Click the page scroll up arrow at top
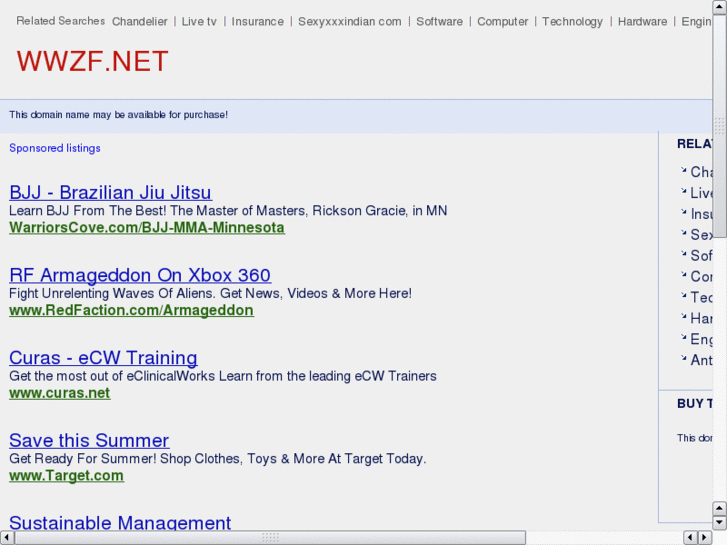Screen dimensions: 727x545 tap(719, 6)
